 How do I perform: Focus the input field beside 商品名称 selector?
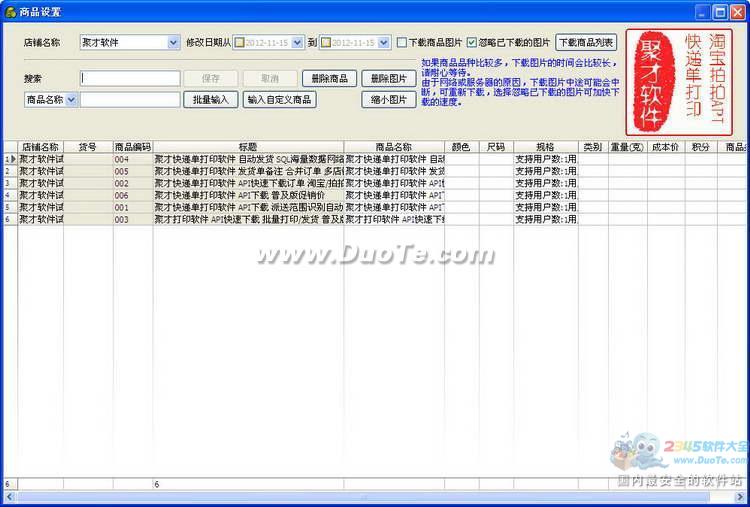point(130,100)
